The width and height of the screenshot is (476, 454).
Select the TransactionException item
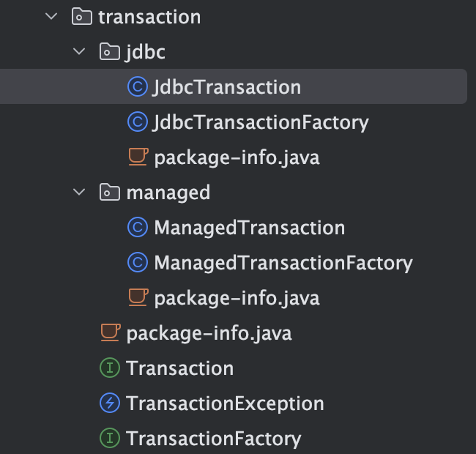coord(225,403)
